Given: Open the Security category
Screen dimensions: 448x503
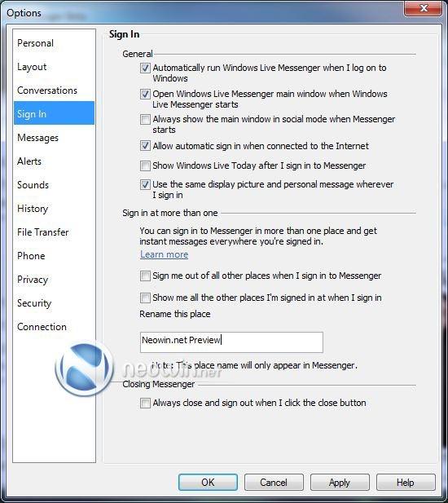Looking at the screenshot, I should click(x=54, y=303).
